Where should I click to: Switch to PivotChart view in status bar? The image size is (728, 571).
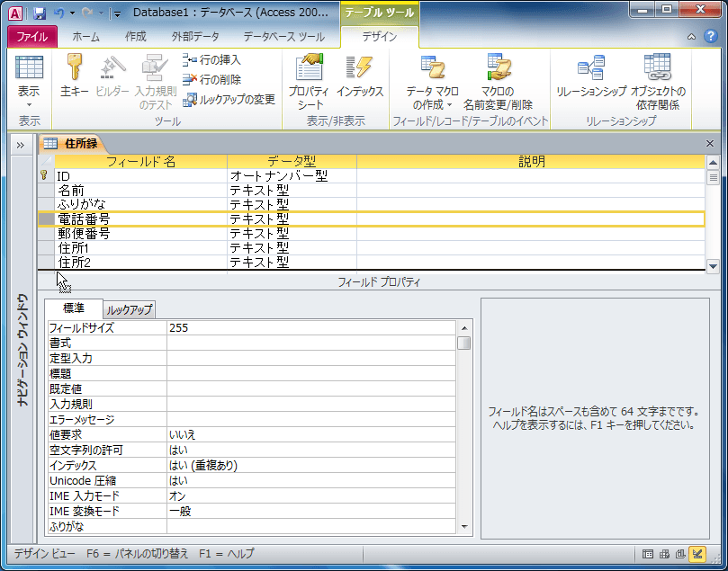(x=680, y=554)
